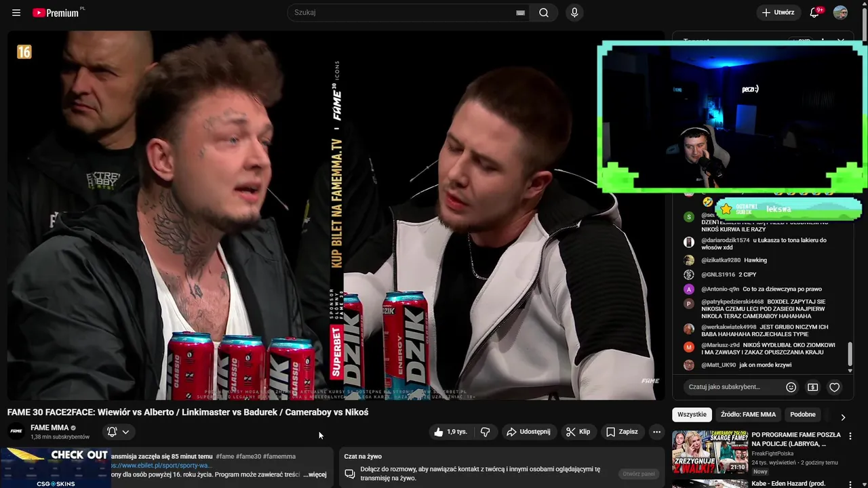Click the Udostępnij share button

pos(528,432)
